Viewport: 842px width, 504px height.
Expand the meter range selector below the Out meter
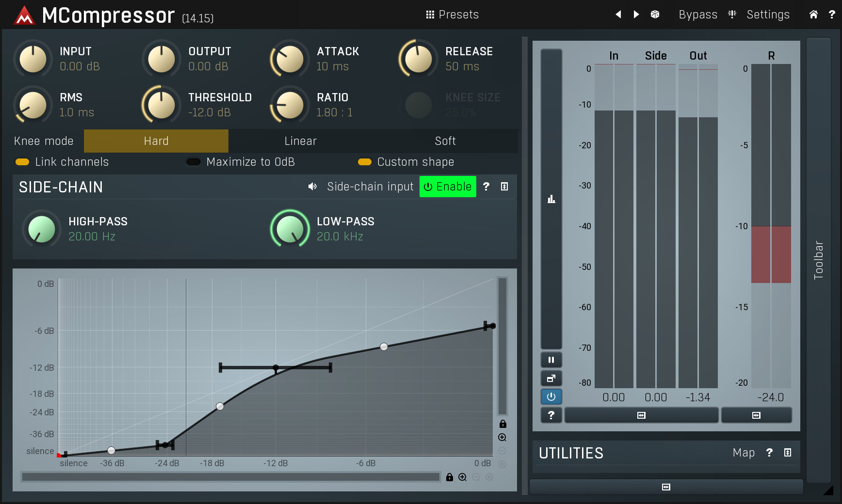[x=641, y=415]
